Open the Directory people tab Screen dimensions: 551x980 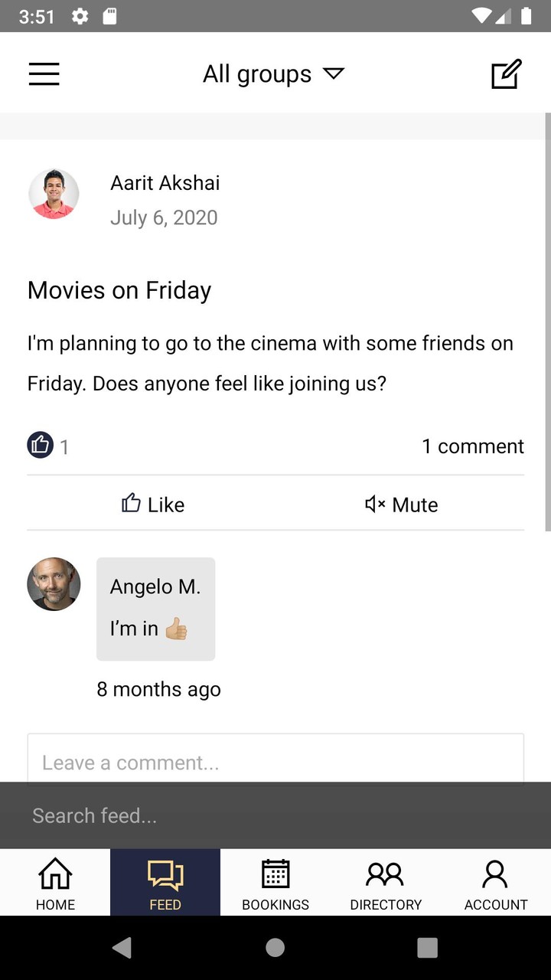tap(386, 882)
